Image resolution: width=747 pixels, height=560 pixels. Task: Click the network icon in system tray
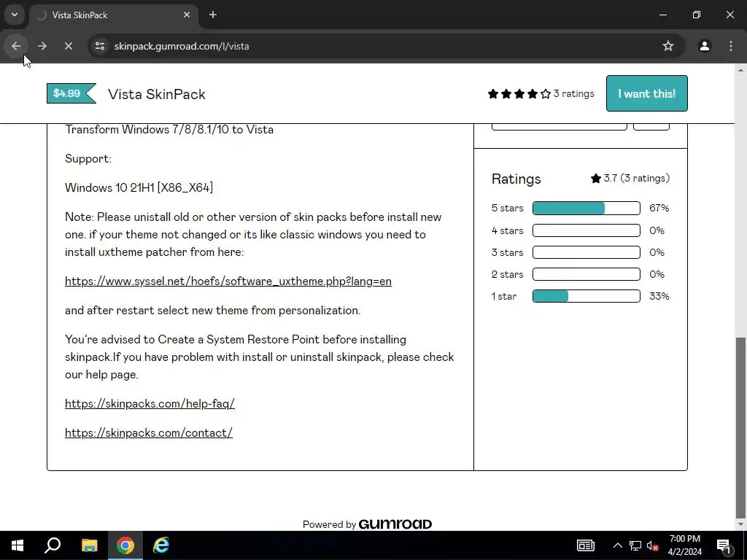point(635,545)
